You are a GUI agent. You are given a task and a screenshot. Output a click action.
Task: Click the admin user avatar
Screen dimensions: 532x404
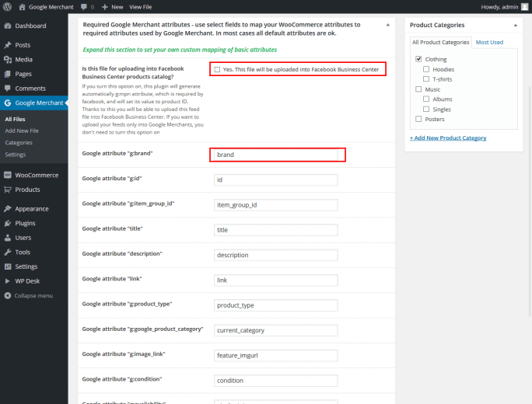point(524,7)
